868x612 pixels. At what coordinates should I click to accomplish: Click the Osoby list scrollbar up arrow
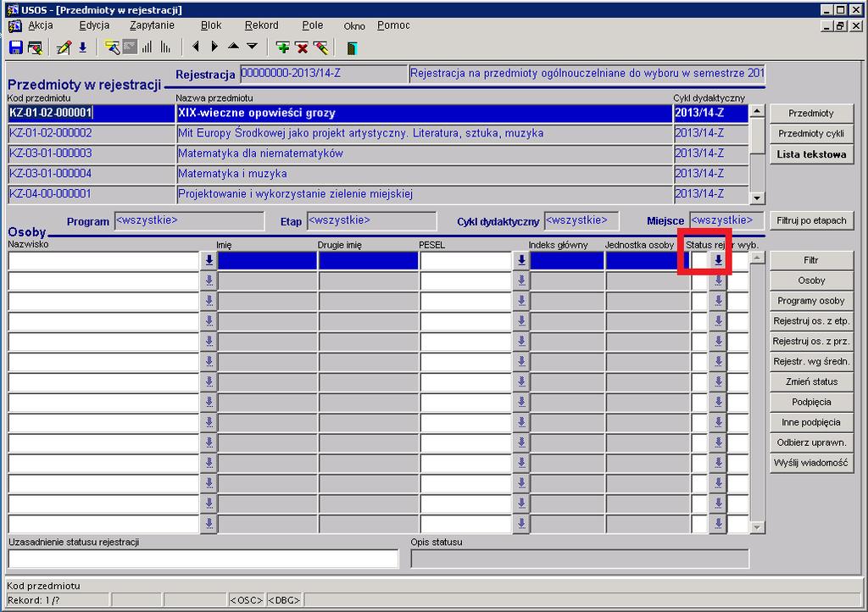(757, 258)
